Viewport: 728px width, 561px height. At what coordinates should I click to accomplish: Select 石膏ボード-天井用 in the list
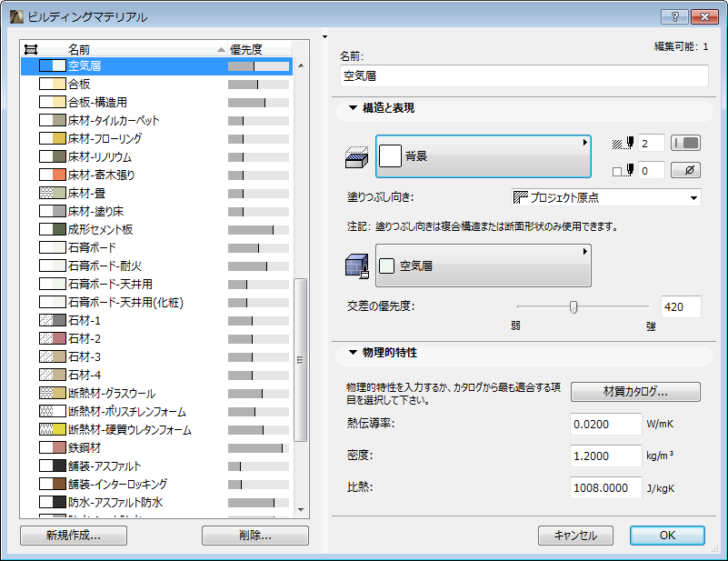point(156,285)
